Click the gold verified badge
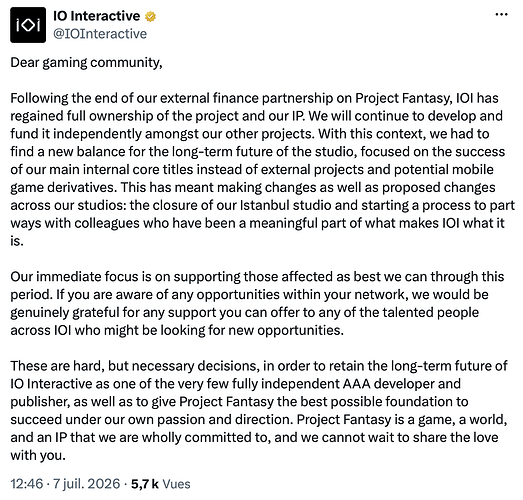 tap(150, 16)
